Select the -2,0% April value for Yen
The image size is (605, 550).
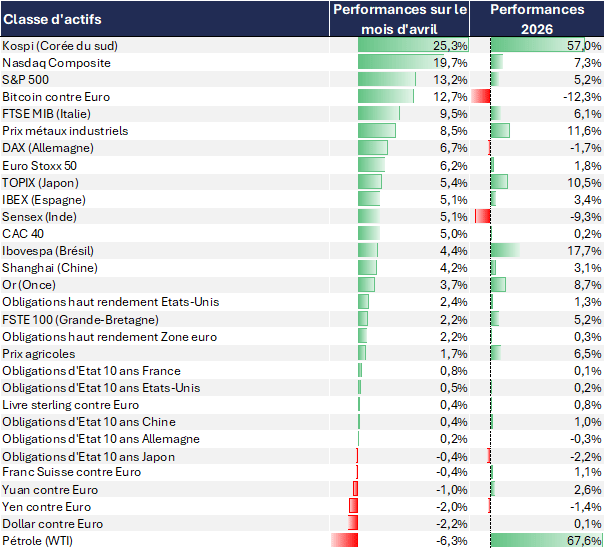(452, 506)
